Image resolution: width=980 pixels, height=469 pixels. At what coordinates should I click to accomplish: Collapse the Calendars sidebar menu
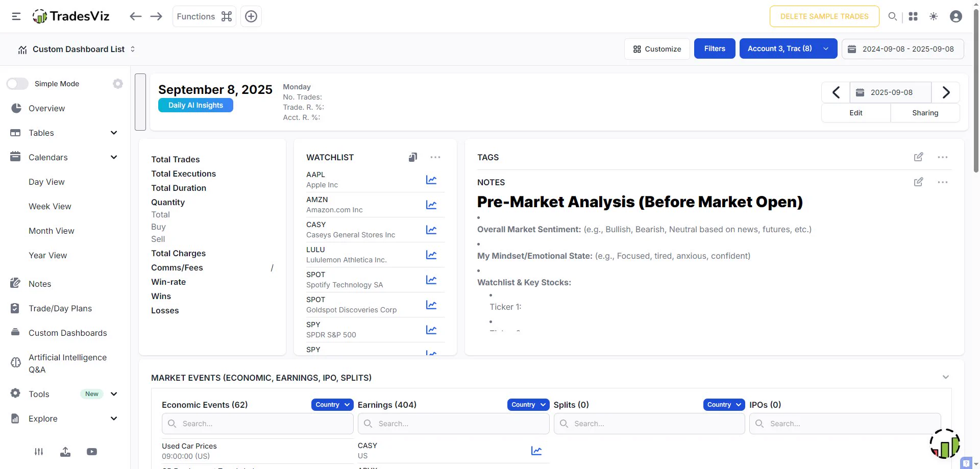(x=64, y=157)
